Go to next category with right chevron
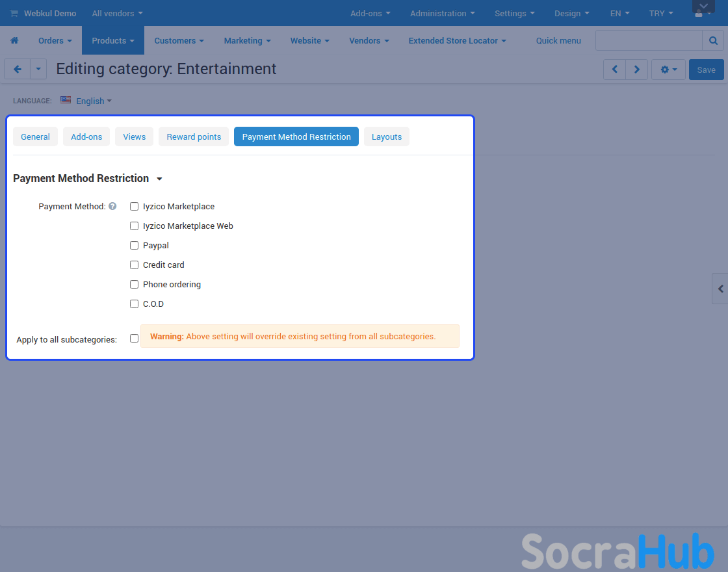 [637, 70]
